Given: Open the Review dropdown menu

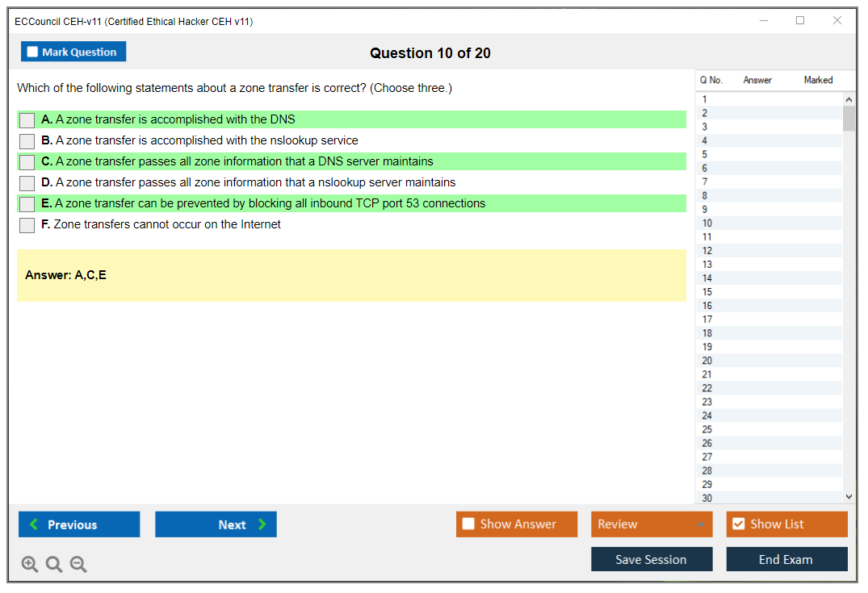Looking at the screenshot, I should pyautogui.click(x=652, y=524).
